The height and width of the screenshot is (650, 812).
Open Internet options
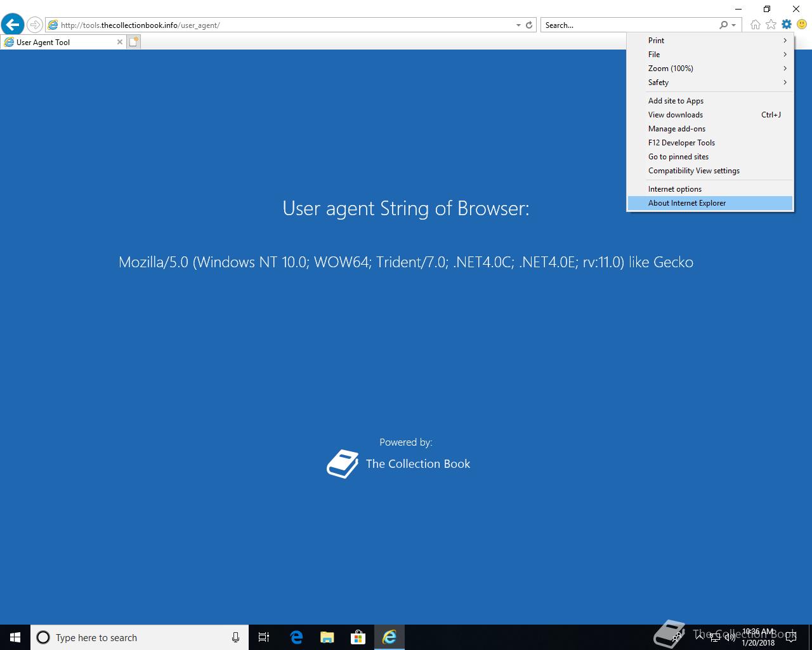click(x=710, y=189)
